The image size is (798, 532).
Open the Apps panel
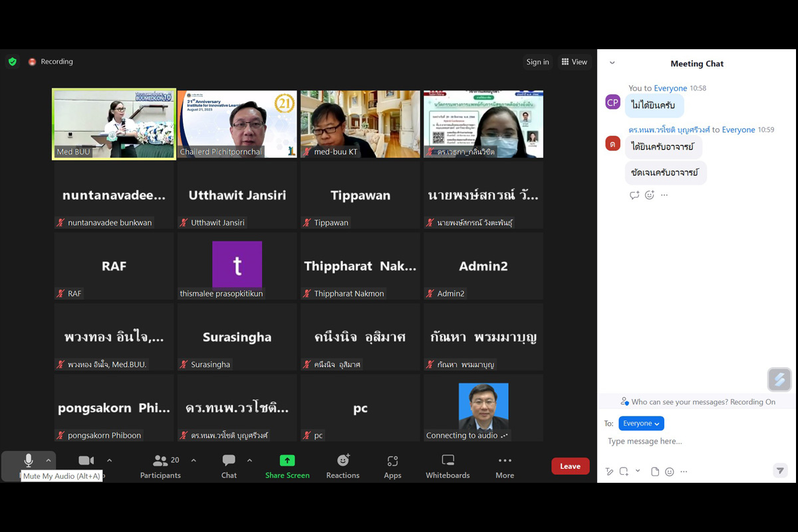392,465
